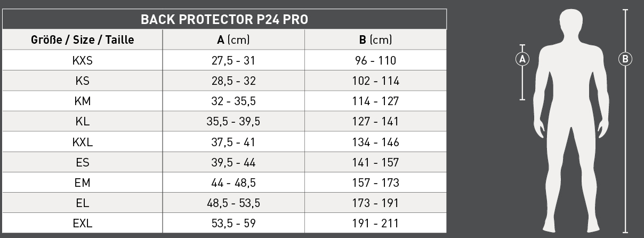Click the EXL size cell
This screenshot has width=644, height=238.
[82, 223]
